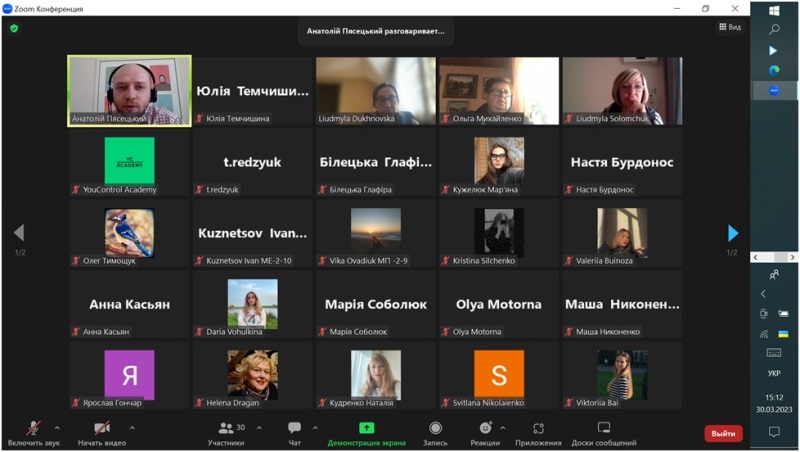Image resolution: width=800 pixels, height=452 pixels.
Task: Expand arrow next to Реакции
Action: tap(503, 428)
